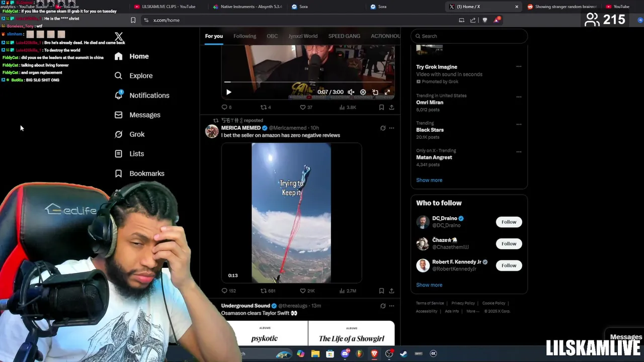Open the more menu on Underground Sound post
This screenshot has width=644, height=362.
(391, 306)
